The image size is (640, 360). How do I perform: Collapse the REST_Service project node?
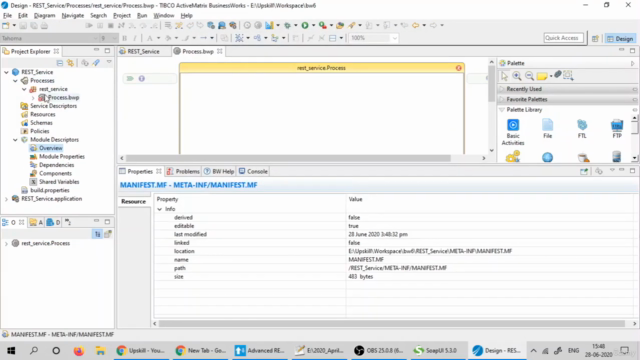(7, 72)
